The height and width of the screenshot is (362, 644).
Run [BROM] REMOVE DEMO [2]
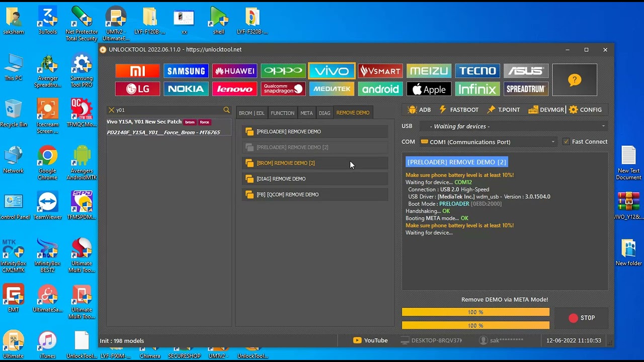click(315, 163)
